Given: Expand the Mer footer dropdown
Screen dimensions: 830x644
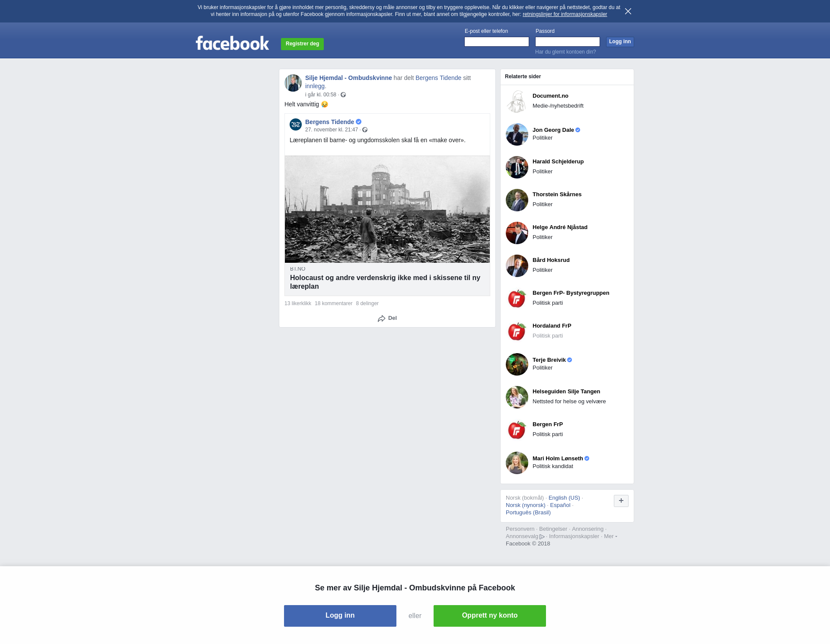Looking at the screenshot, I should tap(610, 536).
